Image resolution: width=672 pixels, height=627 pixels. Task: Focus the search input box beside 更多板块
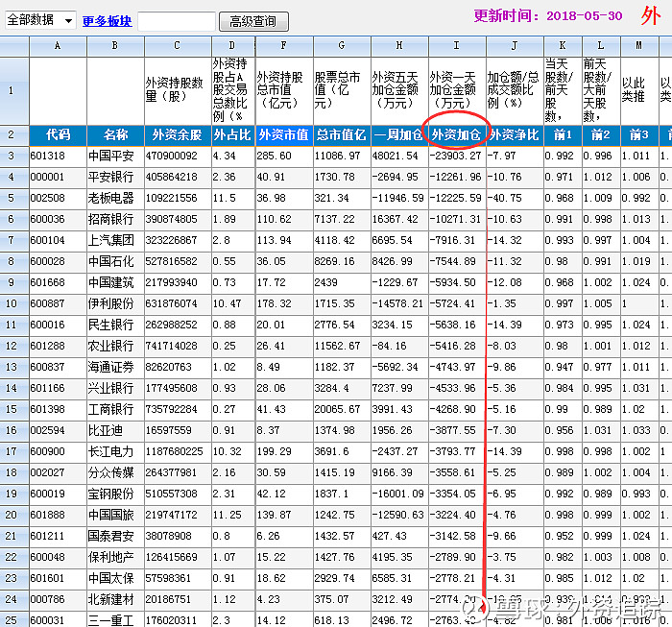click(177, 21)
